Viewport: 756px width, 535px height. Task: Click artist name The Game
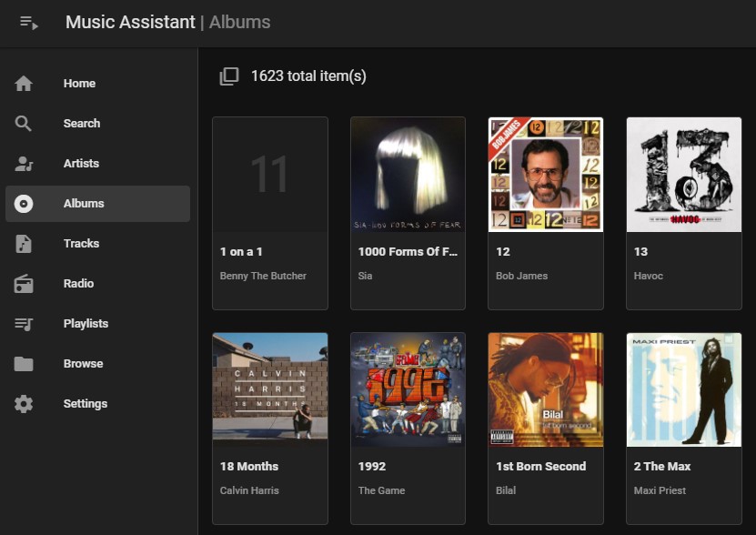point(381,490)
